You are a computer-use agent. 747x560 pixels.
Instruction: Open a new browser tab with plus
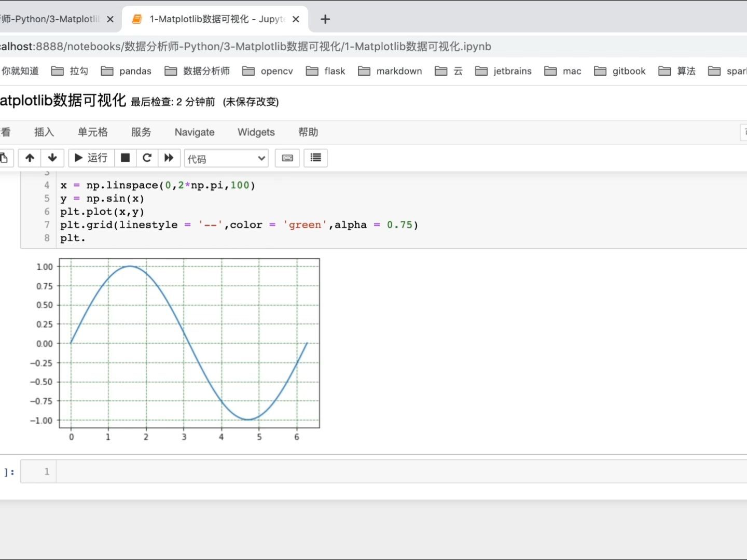tap(325, 19)
